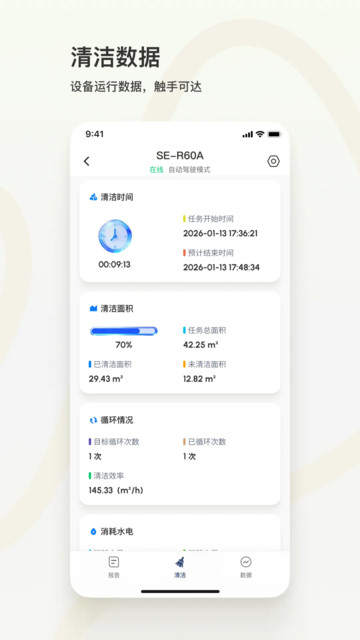
Task: Tap the home indicator bar
Action: click(x=180, y=591)
